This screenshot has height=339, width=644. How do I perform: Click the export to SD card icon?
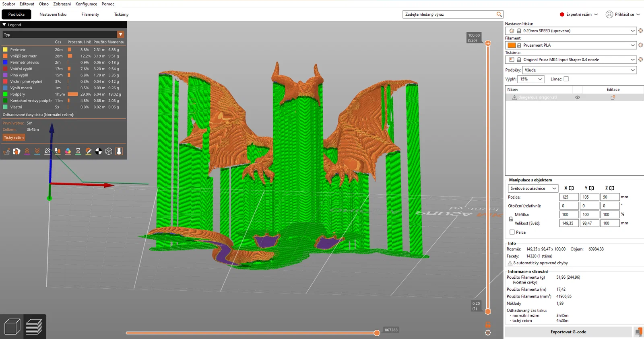click(638, 332)
